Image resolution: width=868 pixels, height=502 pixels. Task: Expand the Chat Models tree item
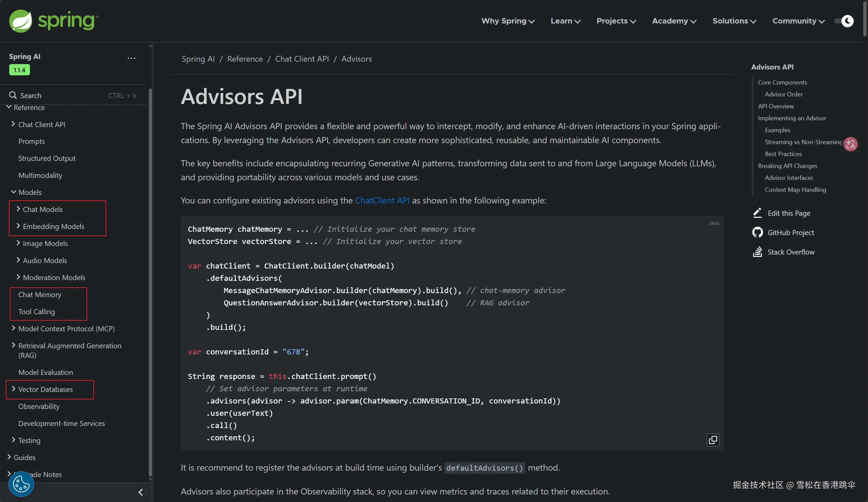(x=18, y=209)
